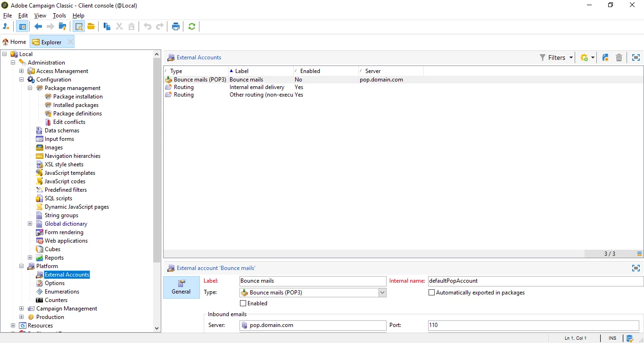The image size is (644, 343).
Task: Switch to the Home tab
Action: pyautogui.click(x=14, y=42)
